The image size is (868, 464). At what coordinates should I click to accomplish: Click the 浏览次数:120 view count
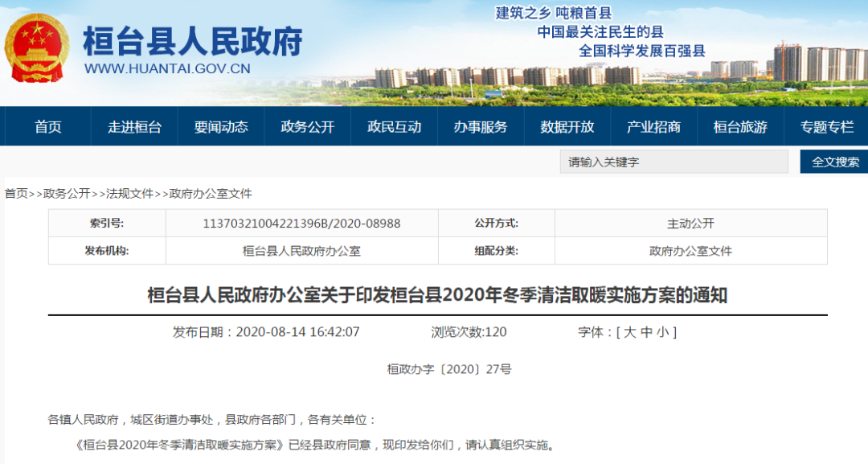point(469,332)
